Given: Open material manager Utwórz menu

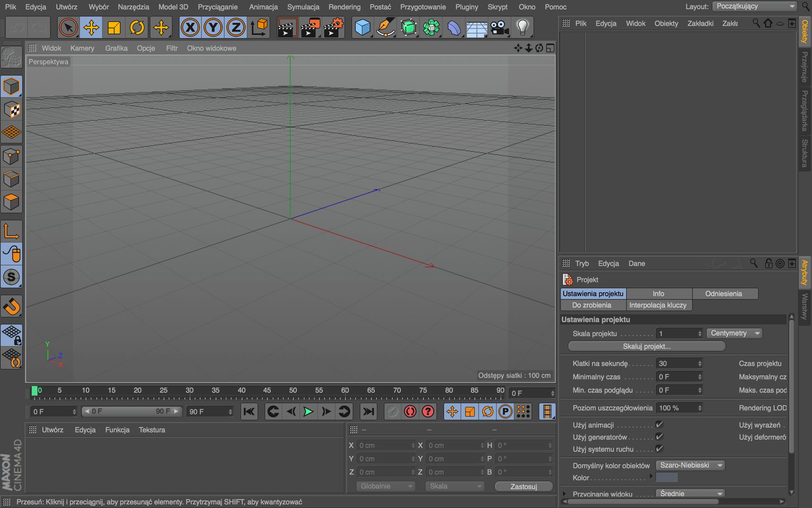Looking at the screenshot, I should click(x=52, y=430).
